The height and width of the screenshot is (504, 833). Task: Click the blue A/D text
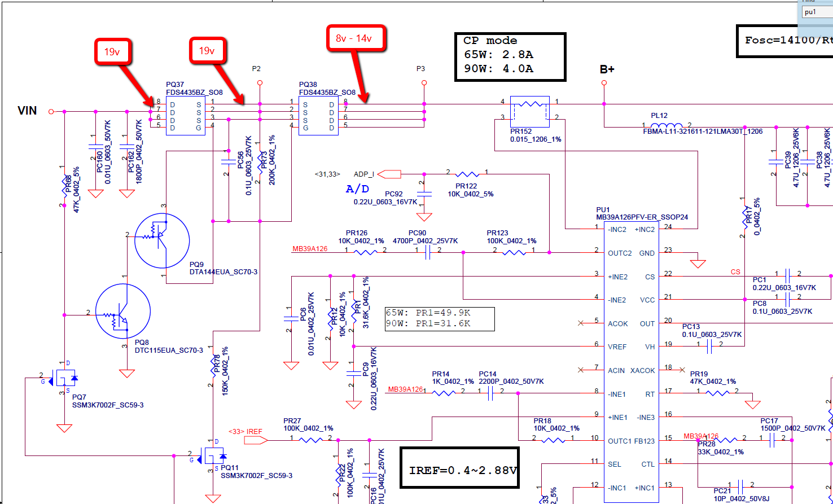click(x=358, y=189)
